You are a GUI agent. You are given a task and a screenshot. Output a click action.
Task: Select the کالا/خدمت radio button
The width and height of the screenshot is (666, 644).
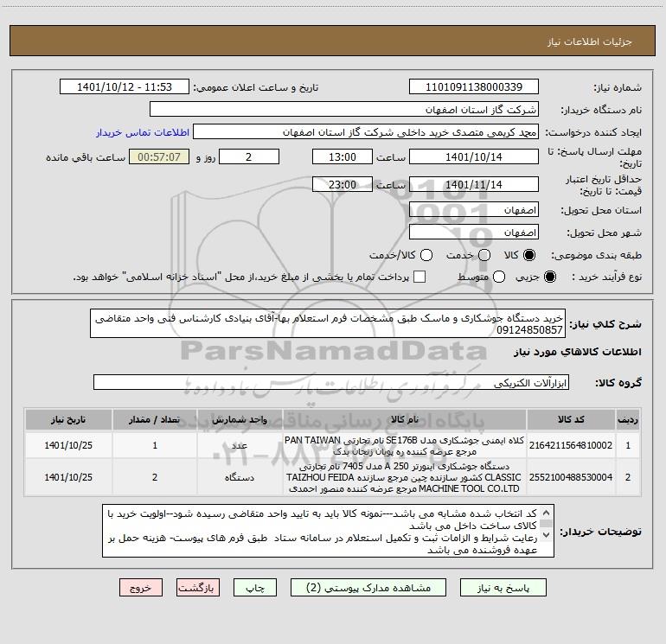[426, 255]
